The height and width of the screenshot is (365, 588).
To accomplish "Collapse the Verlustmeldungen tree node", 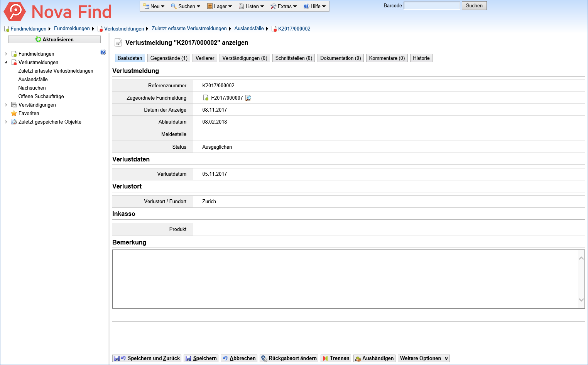I will (6, 63).
